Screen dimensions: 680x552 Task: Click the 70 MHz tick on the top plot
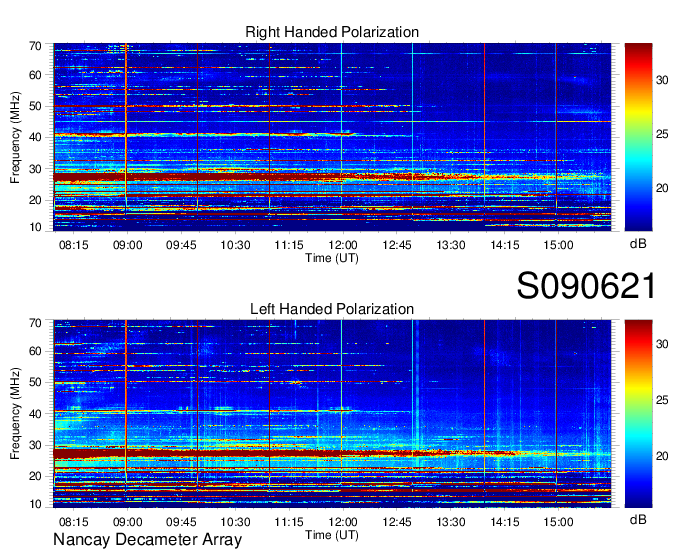point(35,46)
